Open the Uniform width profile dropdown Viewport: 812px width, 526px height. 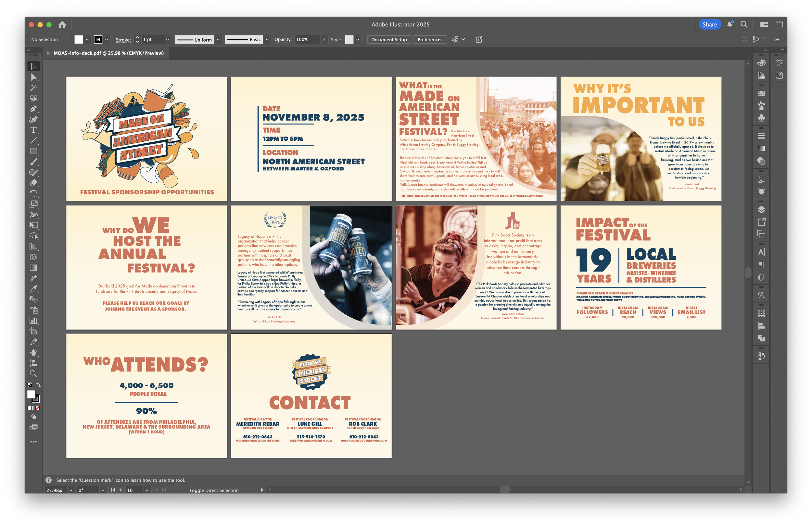tap(218, 40)
